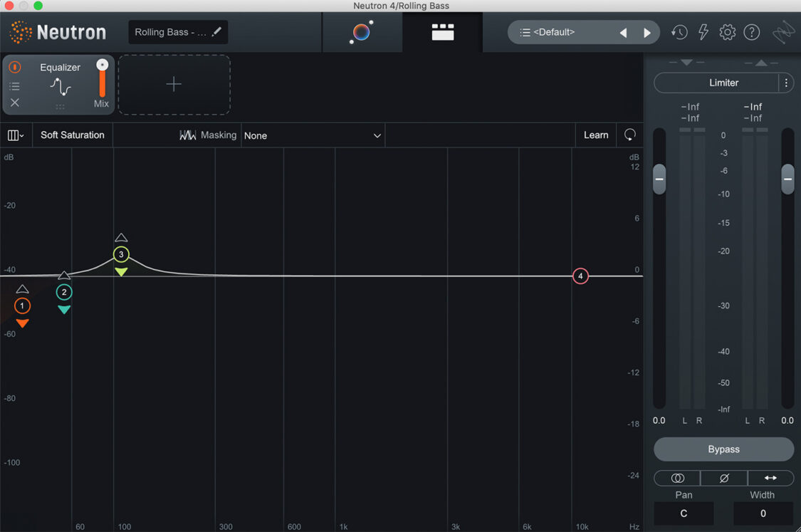Screen dimensions: 801x532
Task: Open Neutron settings gear
Action: point(728,32)
